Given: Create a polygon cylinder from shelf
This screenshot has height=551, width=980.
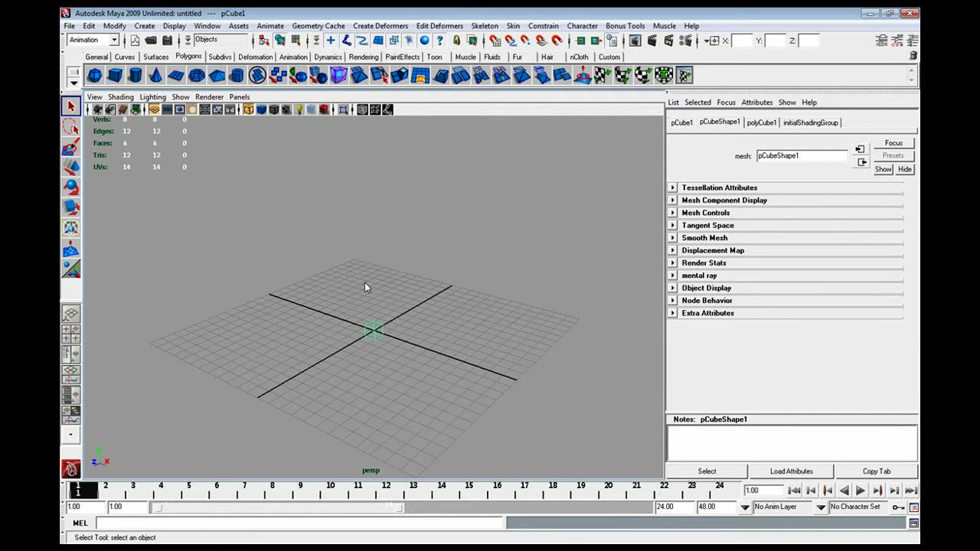Looking at the screenshot, I should click(x=136, y=75).
